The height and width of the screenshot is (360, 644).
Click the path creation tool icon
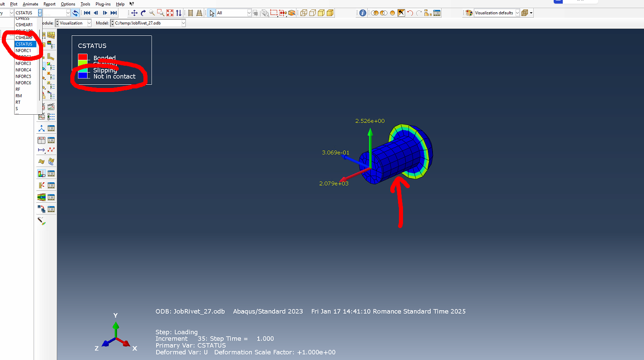[41, 150]
